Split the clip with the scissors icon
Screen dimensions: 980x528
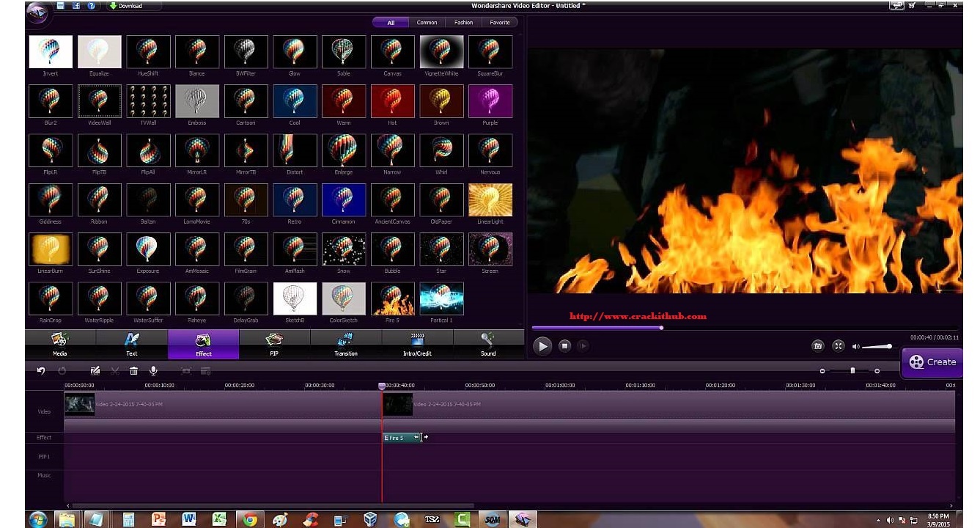click(x=115, y=371)
